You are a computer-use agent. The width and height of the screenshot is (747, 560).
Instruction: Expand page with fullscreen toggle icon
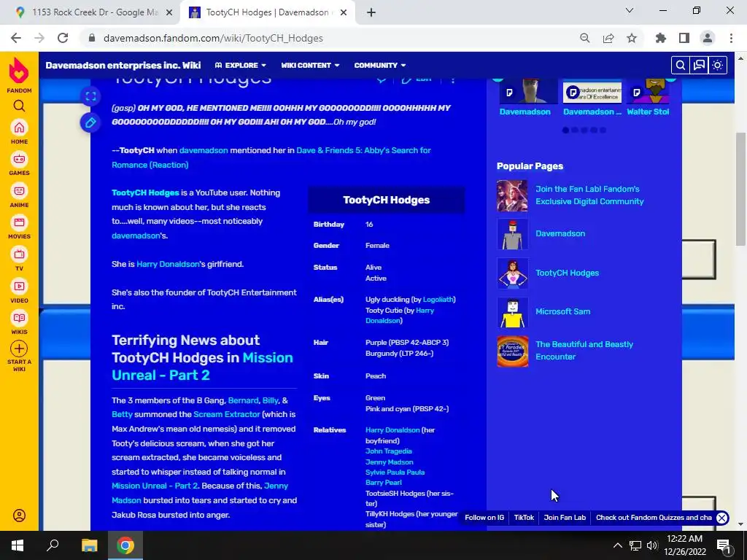pyautogui.click(x=90, y=97)
